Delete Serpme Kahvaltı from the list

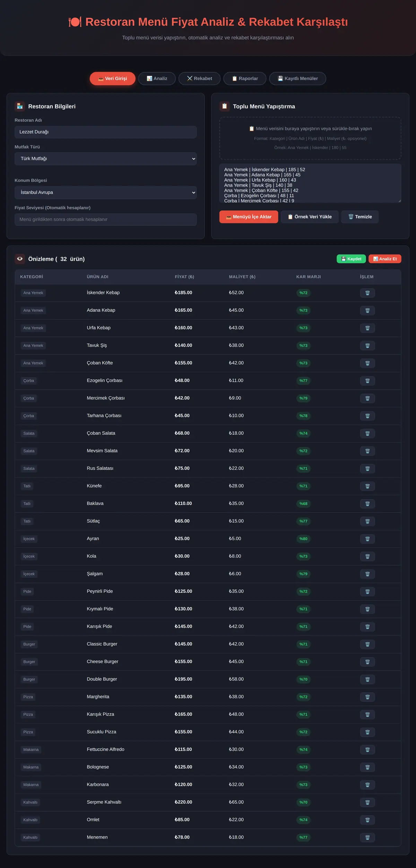367,802
